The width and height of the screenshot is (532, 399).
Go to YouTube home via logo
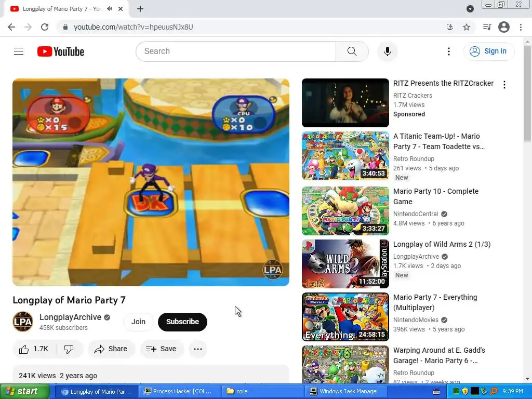[x=61, y=51]
